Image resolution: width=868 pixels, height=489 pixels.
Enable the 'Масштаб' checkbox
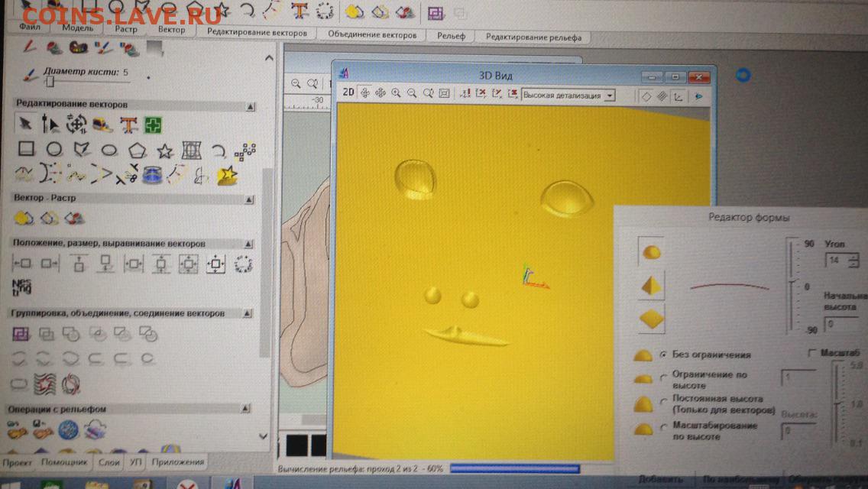(811, 353)
